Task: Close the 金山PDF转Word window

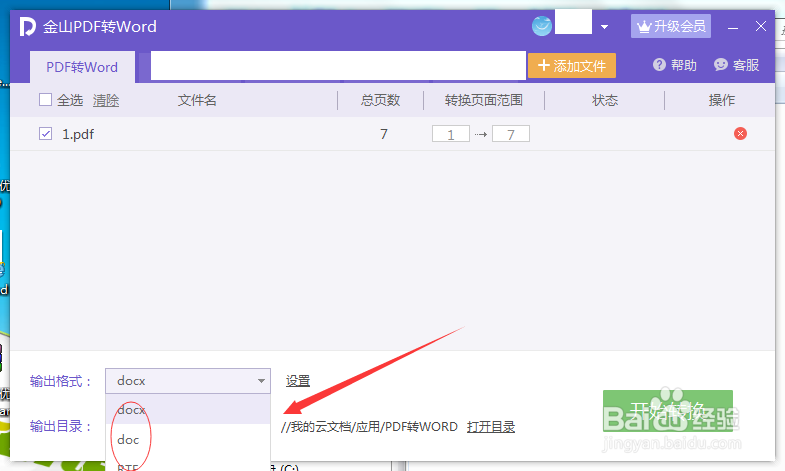Action: click(x=761, y=27)
